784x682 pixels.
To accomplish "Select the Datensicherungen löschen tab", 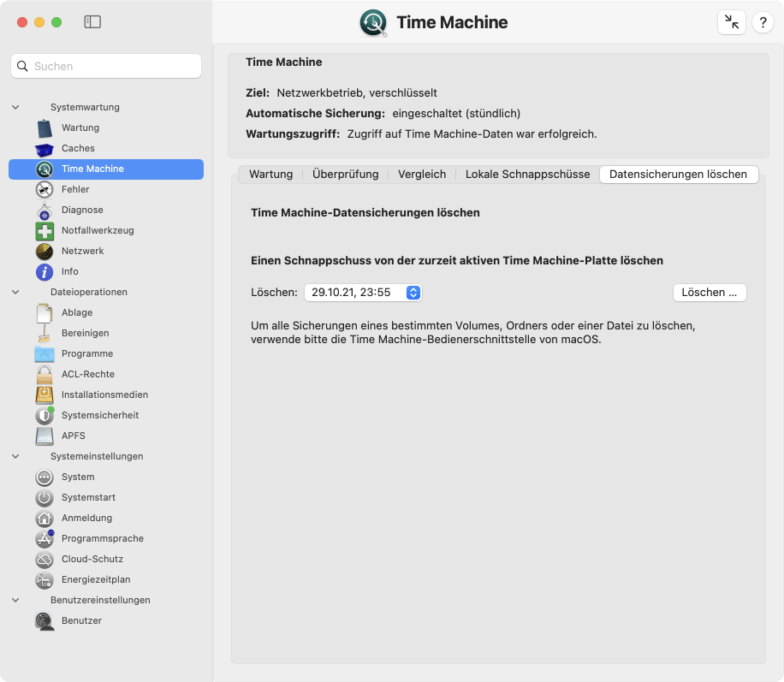I will tap(679, 175).
